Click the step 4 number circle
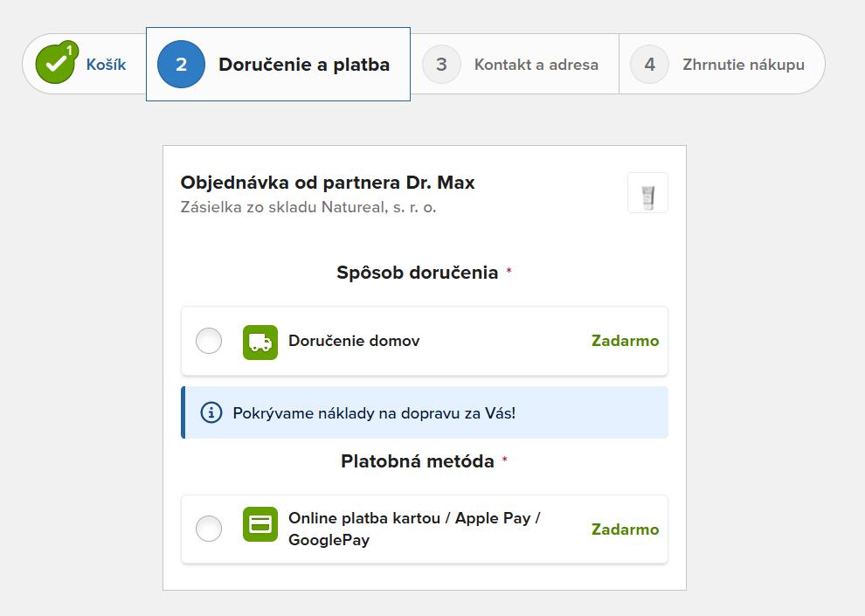This screenshot has width=865, height=616. coord(649,64)
